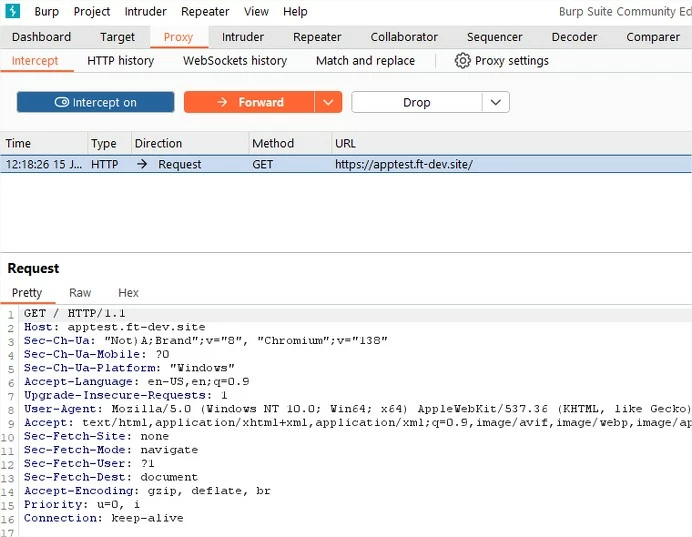Screen dimensions: 692x537
Task: Click the Proxy settings gear icon
Action: 462,61
